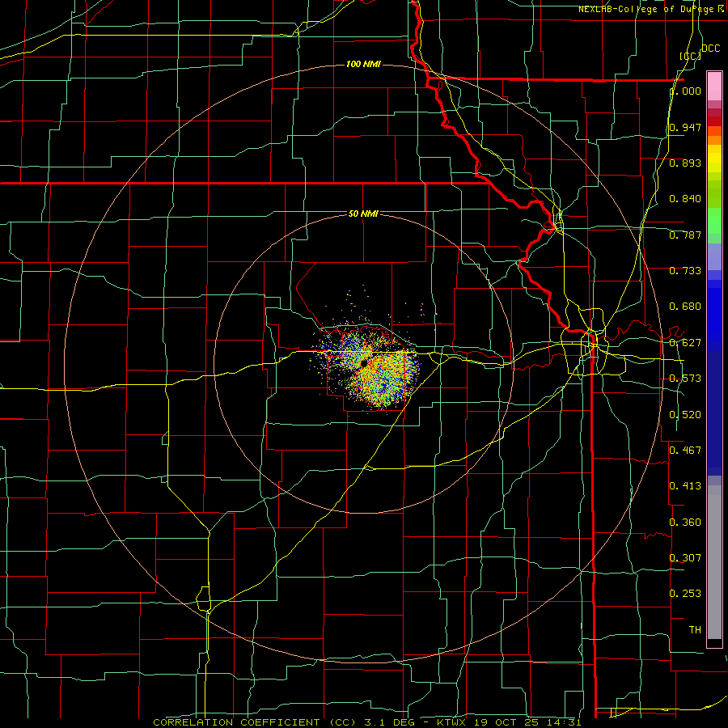Click the 0.520 colorbar value
The height and width of the screenshot is (728, 728).
(685, 415)
